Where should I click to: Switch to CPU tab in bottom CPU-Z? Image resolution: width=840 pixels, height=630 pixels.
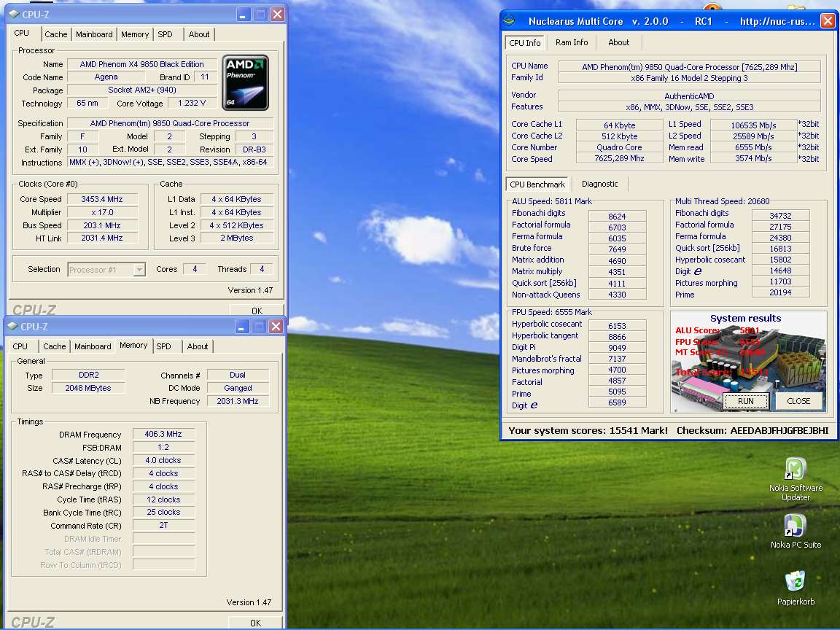tap(20, 346)
